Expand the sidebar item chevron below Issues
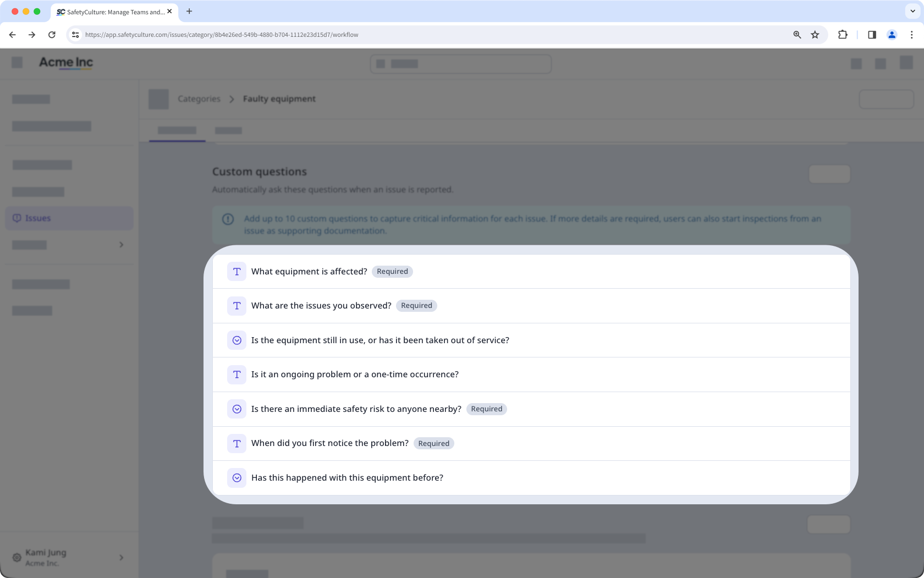 121,245
